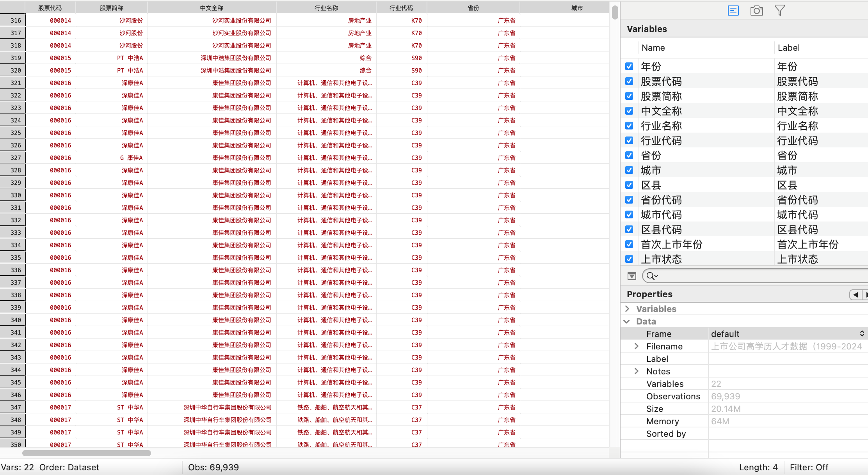This screenshot has width=868, height=475.
Task: Click the Properties previous arrow button
Action: click(x=855, y=294)
